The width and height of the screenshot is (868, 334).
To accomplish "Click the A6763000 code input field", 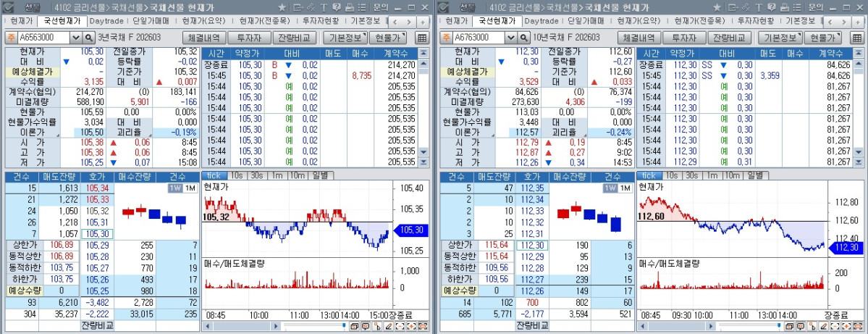I will point(479,38).
